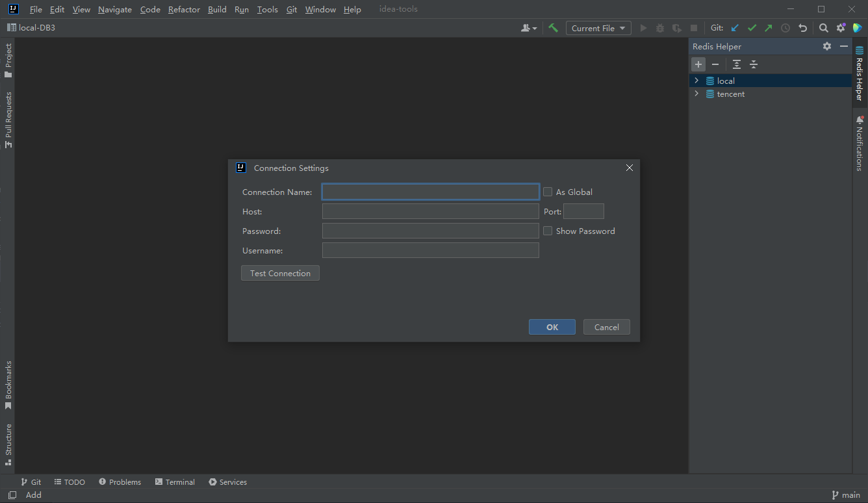The image size is (868, 503).
Task: Open the Current File run configuration dropdown
Action: coord(598,28)
